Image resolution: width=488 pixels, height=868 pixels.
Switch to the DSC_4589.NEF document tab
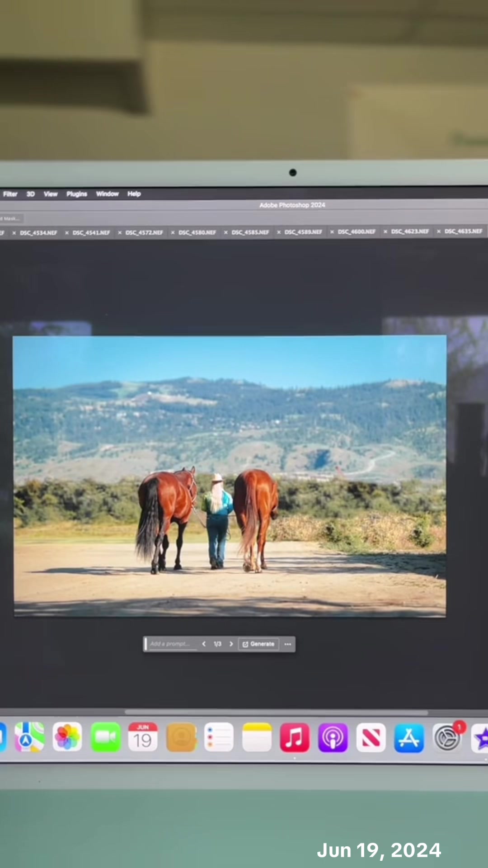(x=303, y=232)
